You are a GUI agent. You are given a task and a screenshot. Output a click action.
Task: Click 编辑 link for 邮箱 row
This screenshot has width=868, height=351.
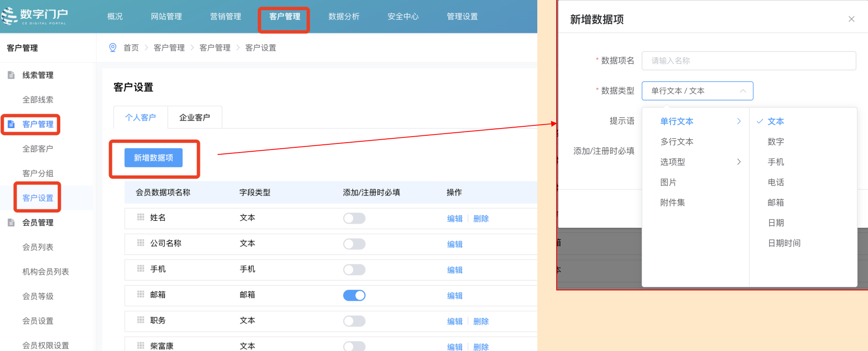454,296
